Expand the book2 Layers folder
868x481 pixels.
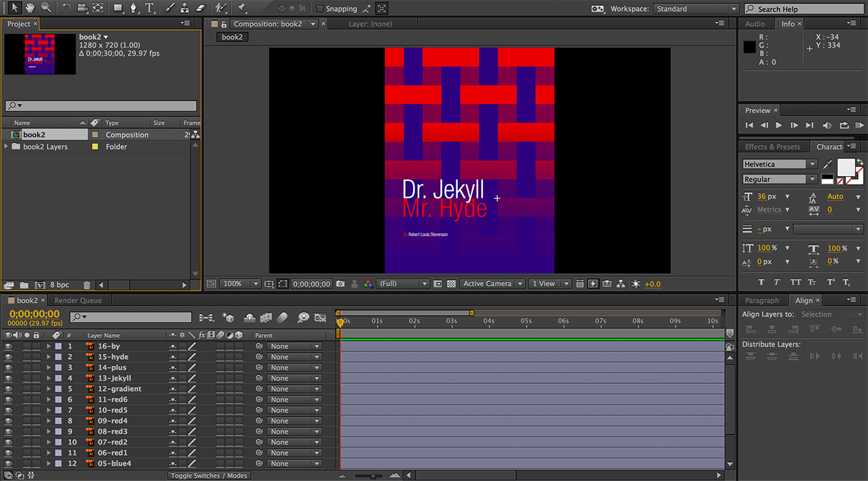point(7,146)
